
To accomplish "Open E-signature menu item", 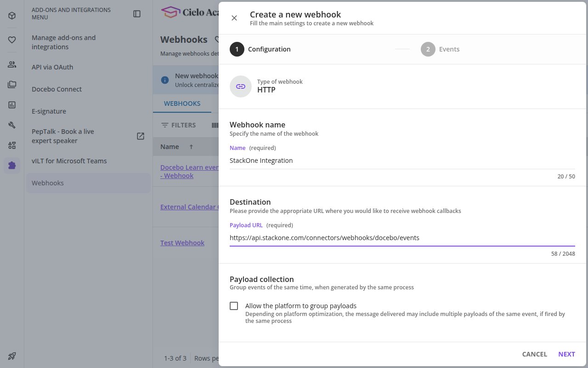I will [88, 111].
